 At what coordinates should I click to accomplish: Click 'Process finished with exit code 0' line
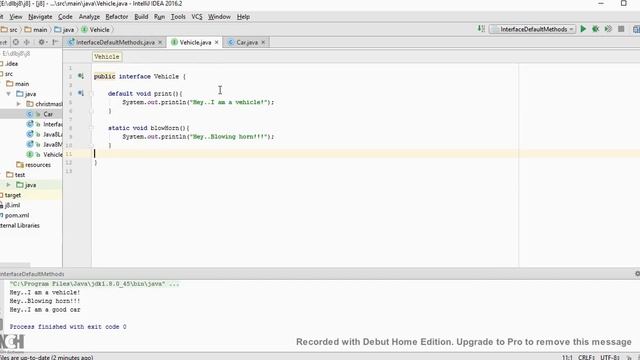click(x=68, y=327)
